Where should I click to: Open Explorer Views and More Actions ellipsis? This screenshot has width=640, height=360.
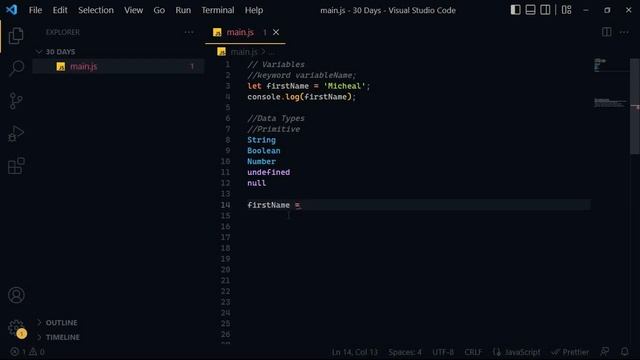(x=189, y=32)
